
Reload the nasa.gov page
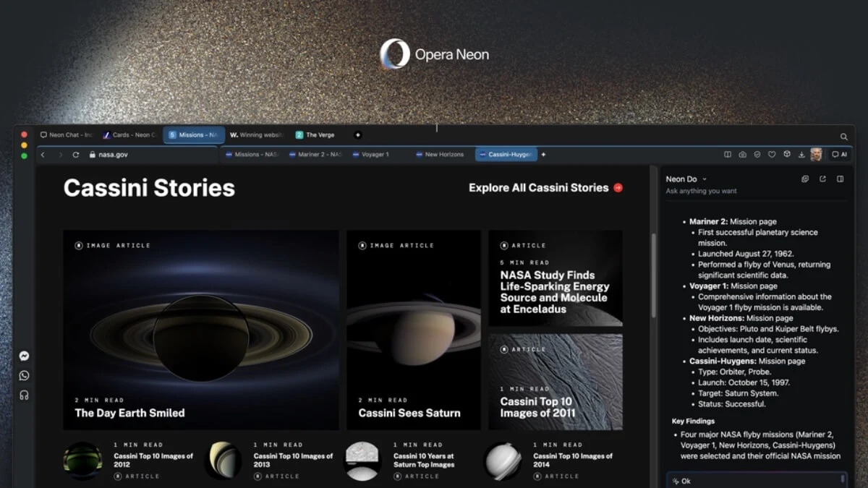click(75, 155)
